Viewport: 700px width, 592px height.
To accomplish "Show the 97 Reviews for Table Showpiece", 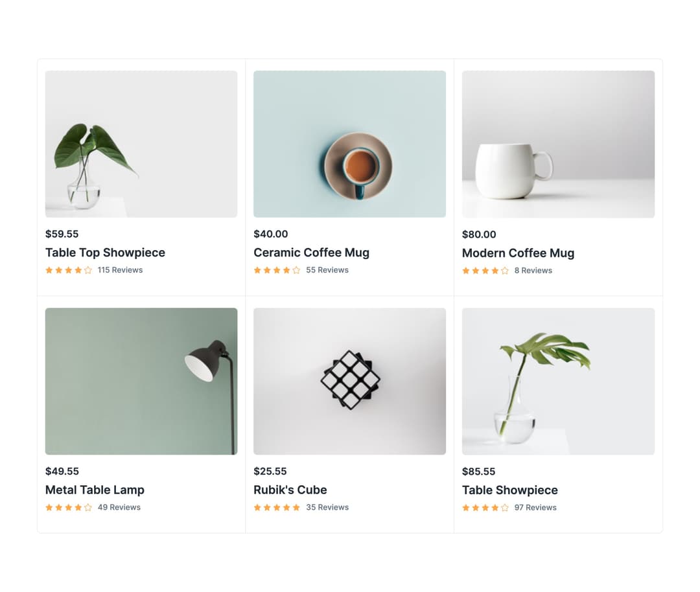I will (535, 507).
